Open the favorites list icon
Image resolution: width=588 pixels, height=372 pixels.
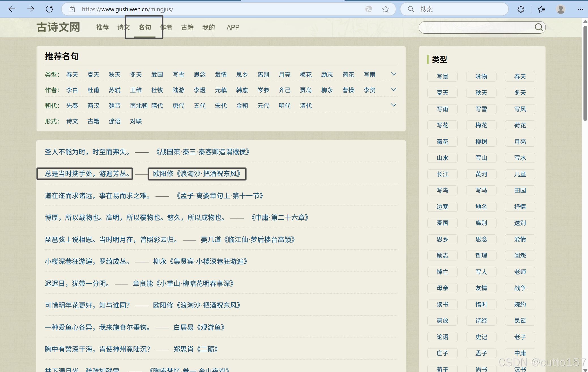pyautogui.click(x=541, y=9)
